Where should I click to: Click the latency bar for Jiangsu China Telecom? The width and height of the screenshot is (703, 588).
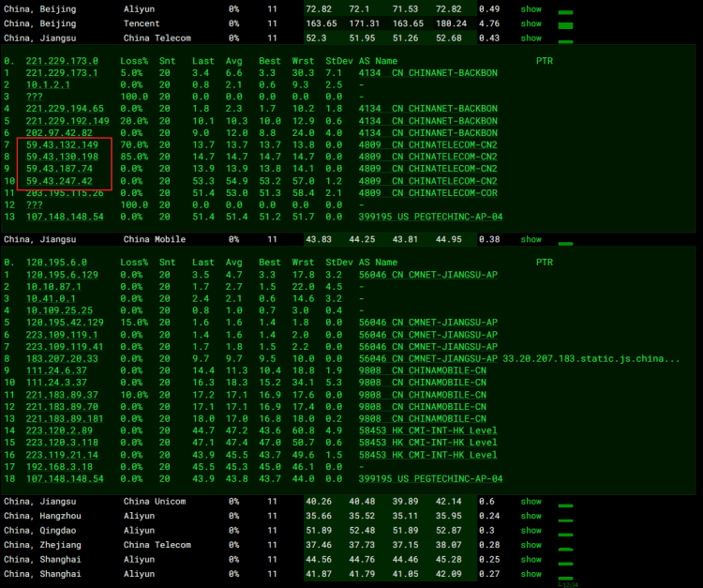[x=565, y=40]
